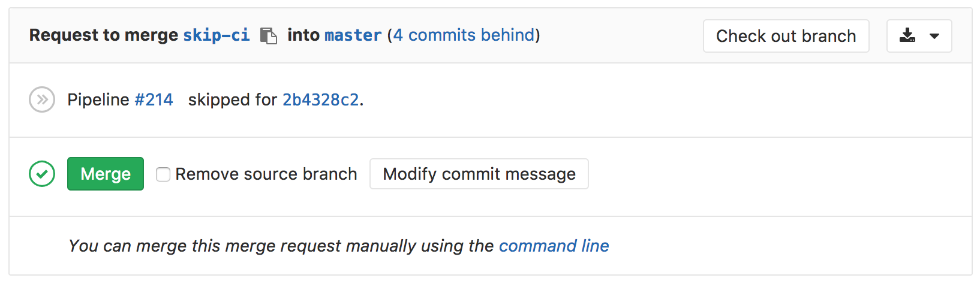
Task: Open the master target branch link
Action: point(353,35)
